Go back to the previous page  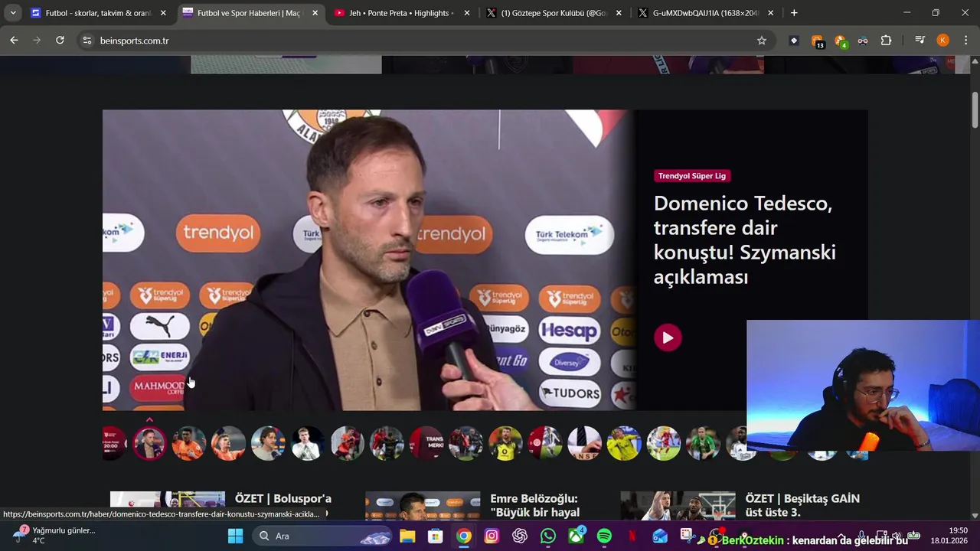pyautogui.click(x=14, y=41)
